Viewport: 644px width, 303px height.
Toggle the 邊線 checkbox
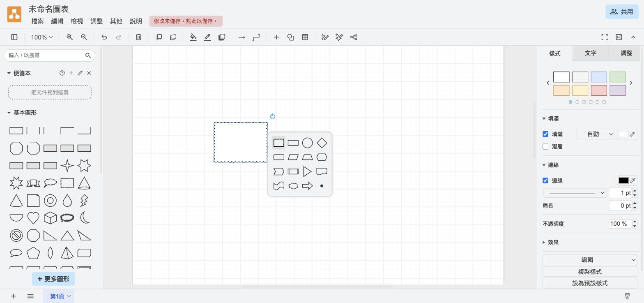click(545, 180)
